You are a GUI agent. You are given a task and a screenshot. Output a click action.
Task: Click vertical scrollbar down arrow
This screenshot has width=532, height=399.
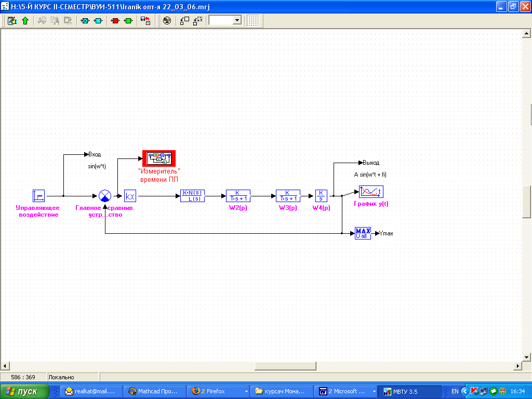click(x=526, y=357)
